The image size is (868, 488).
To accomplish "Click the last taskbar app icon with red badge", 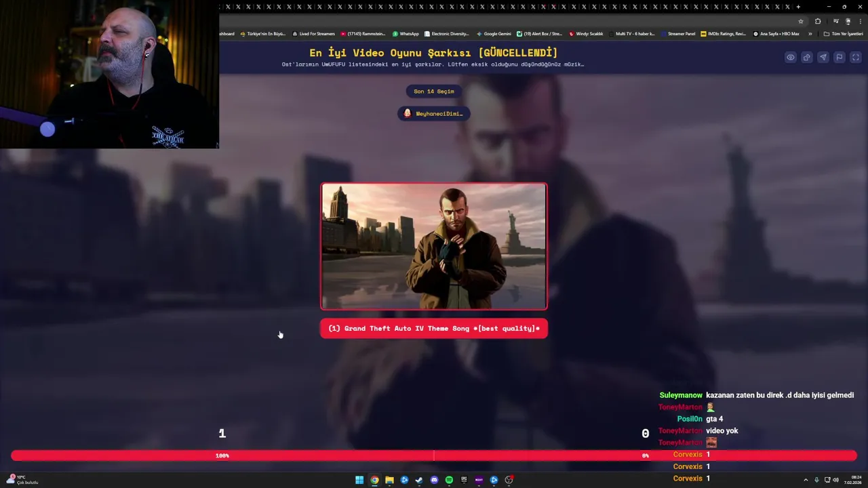I will click(509, 480).
